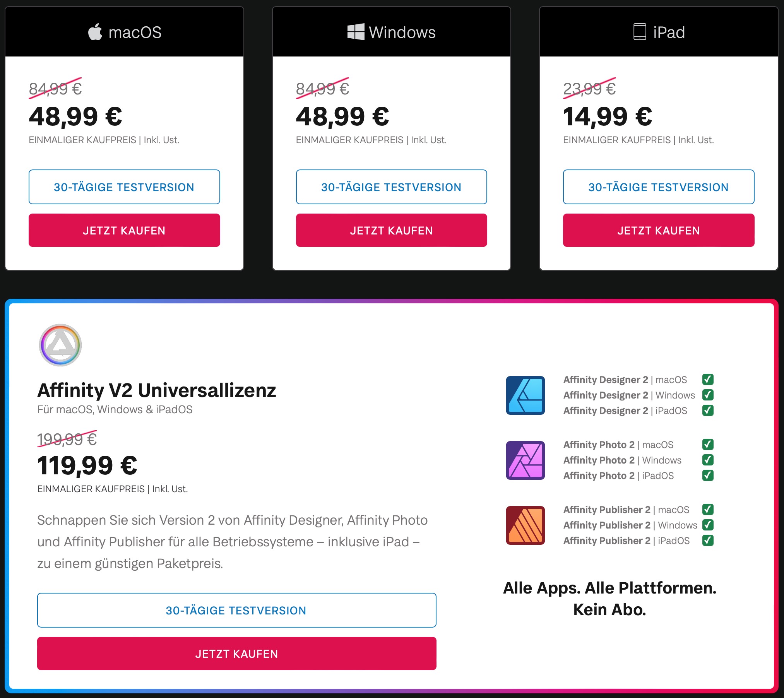Click the Affinity V2 Universallizenz heading

point(157,390)
